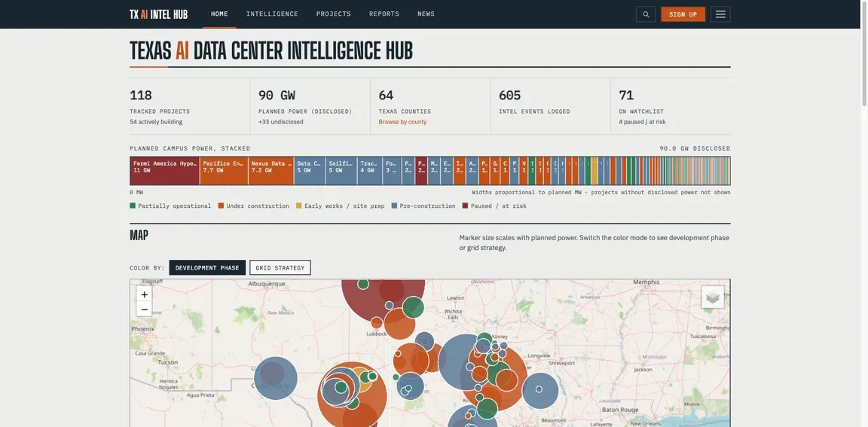Screen dimensions: 868x427
Task: Select Sailfi… 5 GW bar segment
Action: (x=341, y=171)
